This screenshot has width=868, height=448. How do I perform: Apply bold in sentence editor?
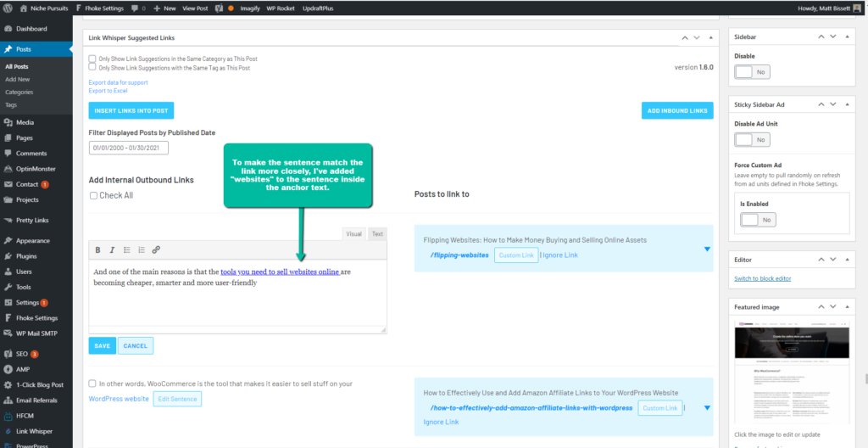[x=97, y=250]
